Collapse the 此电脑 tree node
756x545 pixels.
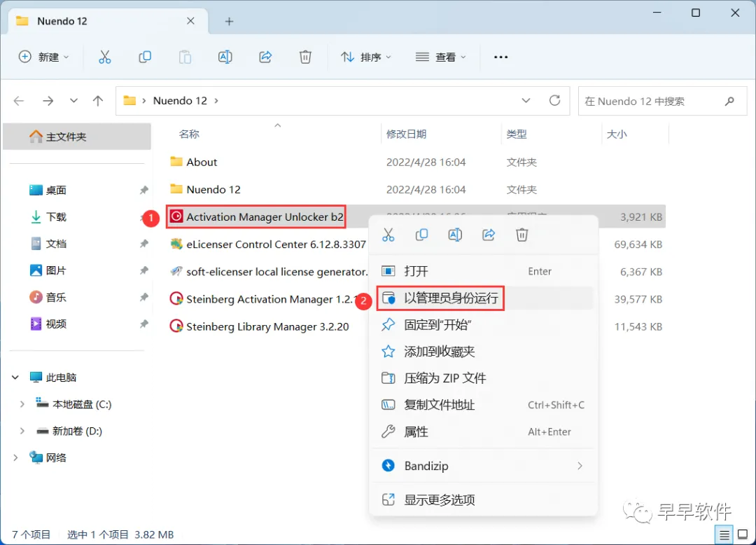[x=15, y=377]
